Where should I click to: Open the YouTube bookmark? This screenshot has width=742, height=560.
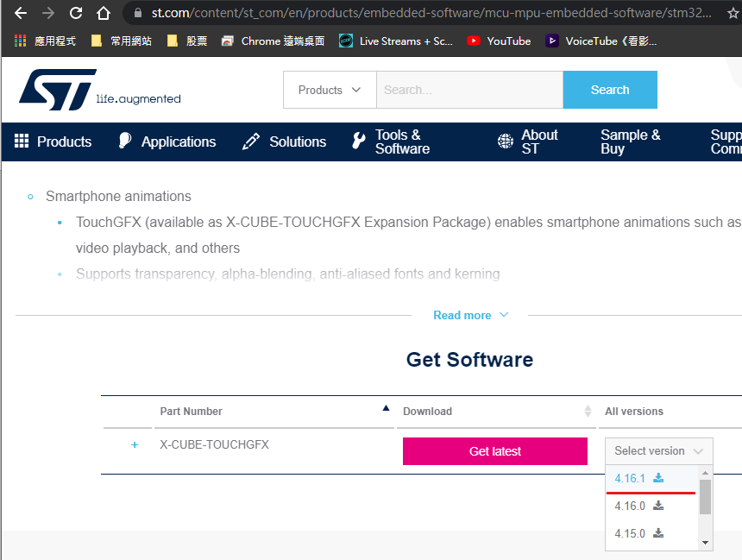point(499,41)
